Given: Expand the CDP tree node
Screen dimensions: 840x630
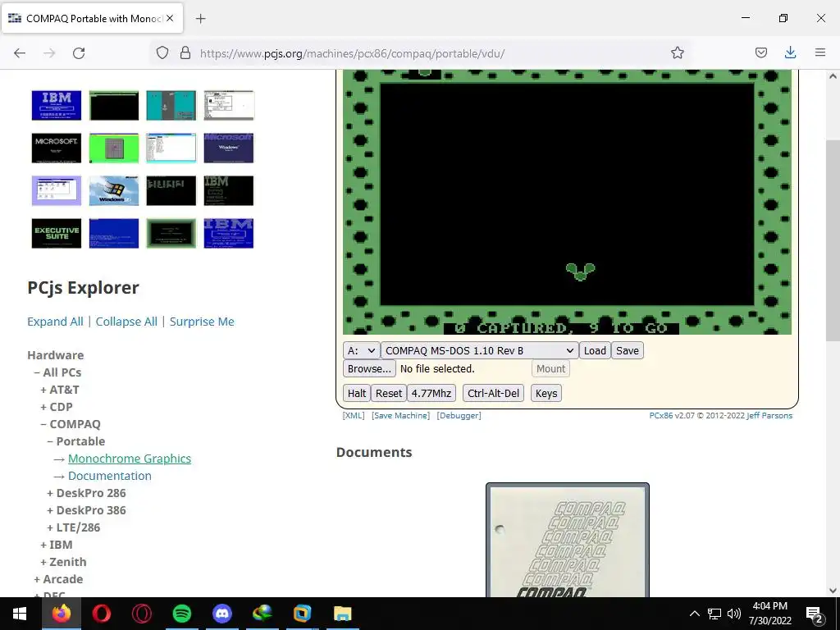Looking at the screenshot, I should (57, 407).
